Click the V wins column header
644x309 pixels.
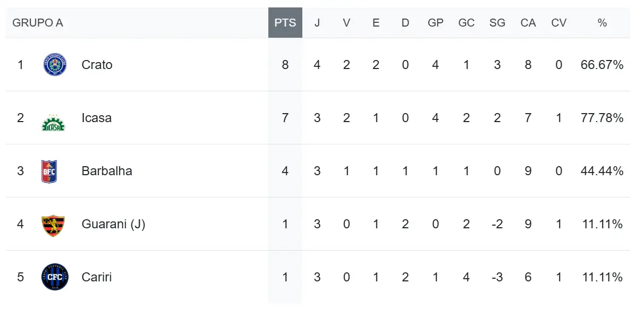click(346, 23)
